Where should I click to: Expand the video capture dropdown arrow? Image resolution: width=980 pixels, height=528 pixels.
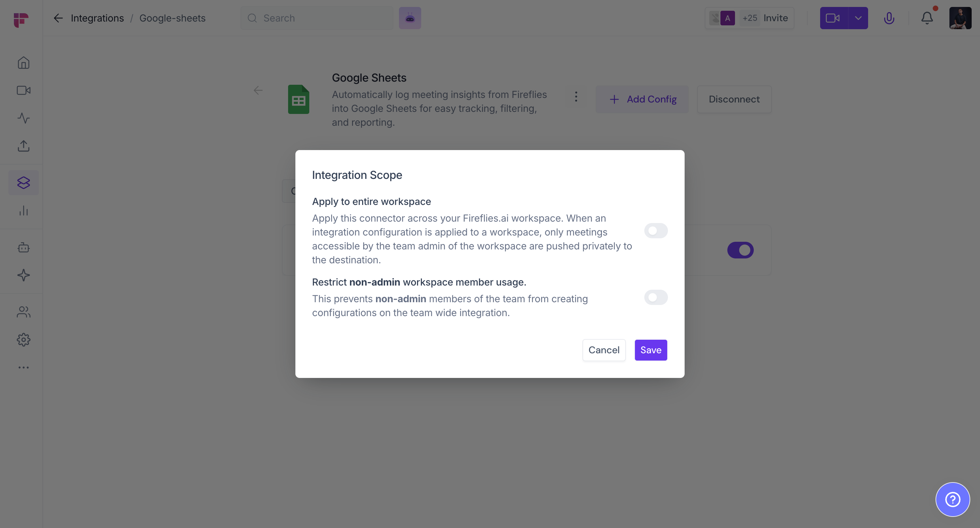pos(858,18)
